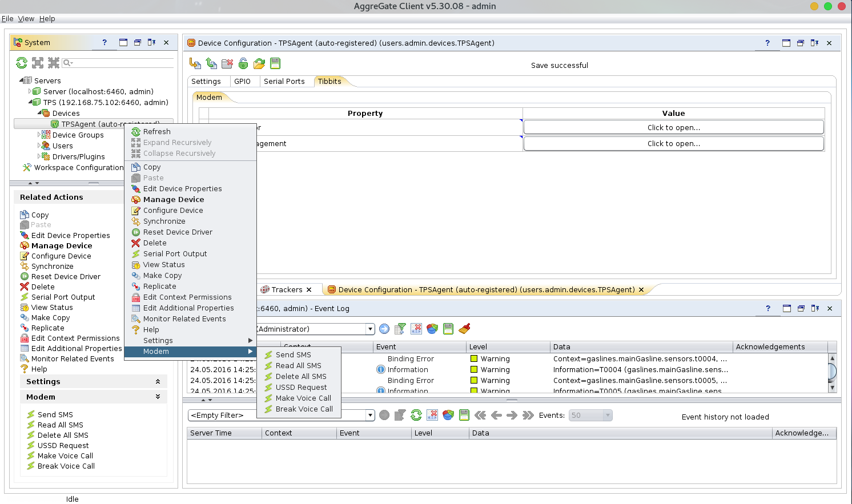Click double right arrow last page icon
852x504 pixels.
pos(528,415)
